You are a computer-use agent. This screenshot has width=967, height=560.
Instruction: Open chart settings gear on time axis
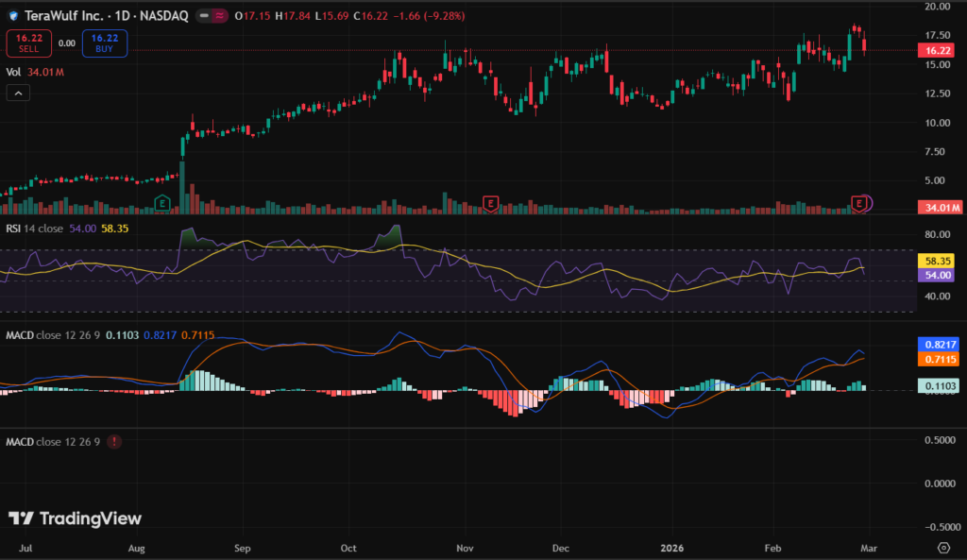[x=942, y=547]
